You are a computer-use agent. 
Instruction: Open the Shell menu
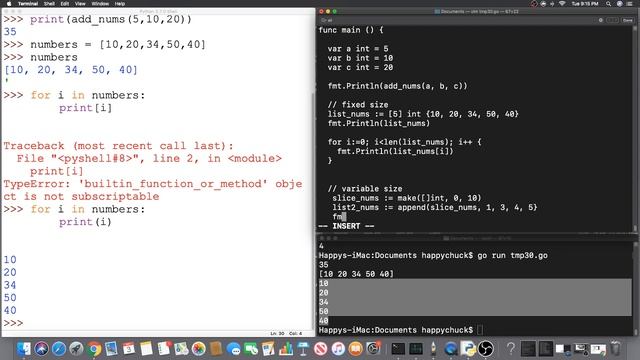pyautogui.click(x=49, y=4)
